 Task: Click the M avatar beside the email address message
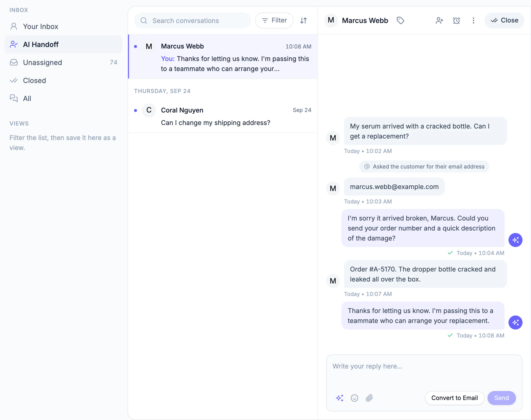coord(333,188)
